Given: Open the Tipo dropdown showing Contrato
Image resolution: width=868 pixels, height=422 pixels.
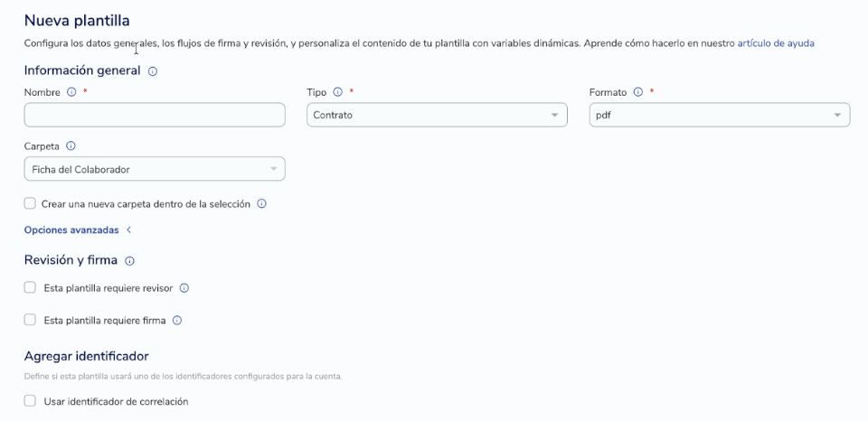Looking at the screenshot, I should click(x=437, y=115).
